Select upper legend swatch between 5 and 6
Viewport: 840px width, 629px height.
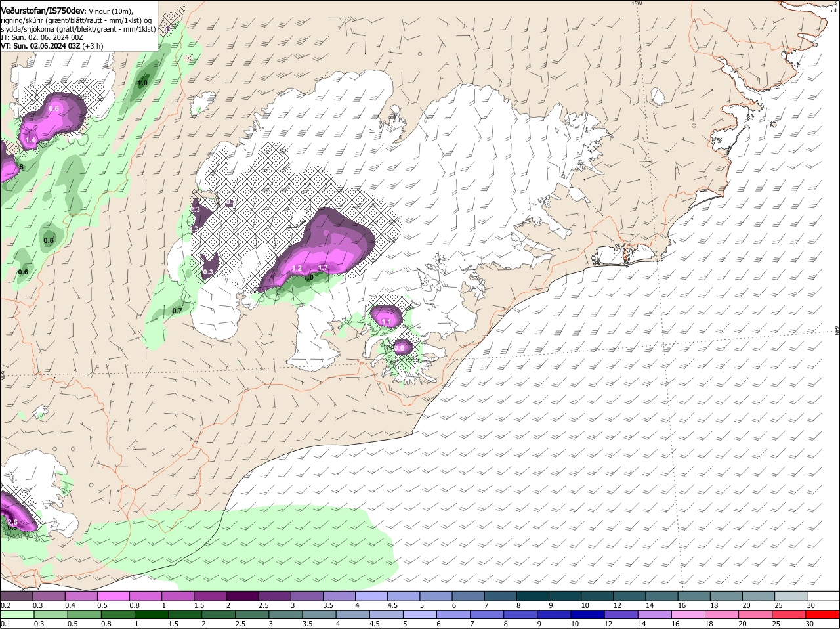(436, 596)
